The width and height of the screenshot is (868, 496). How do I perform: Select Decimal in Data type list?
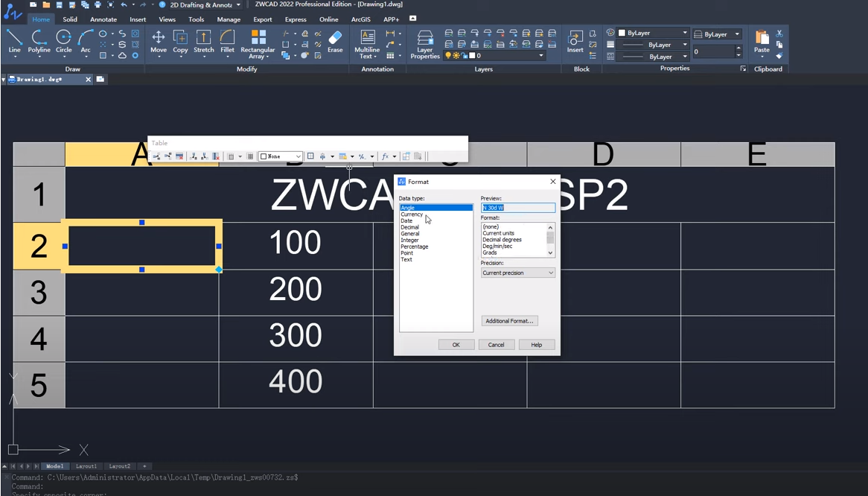pos(409,227)
